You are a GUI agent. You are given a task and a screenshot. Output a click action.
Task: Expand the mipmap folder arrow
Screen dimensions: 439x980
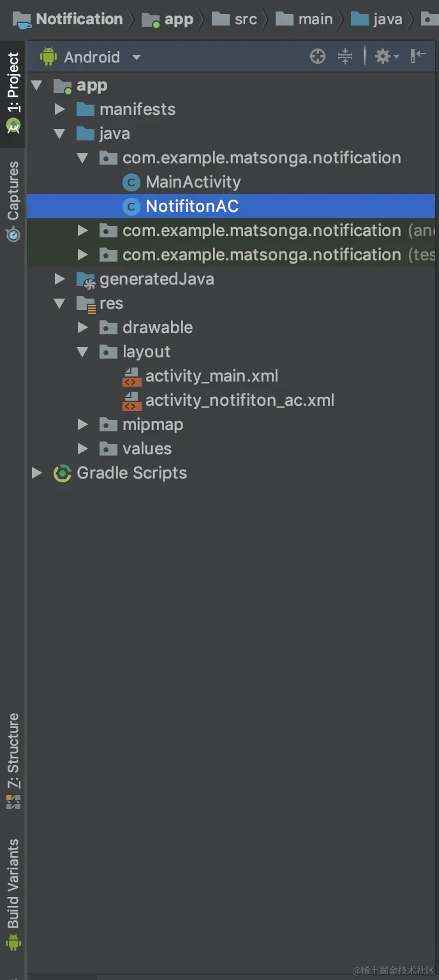pos(82,424)
